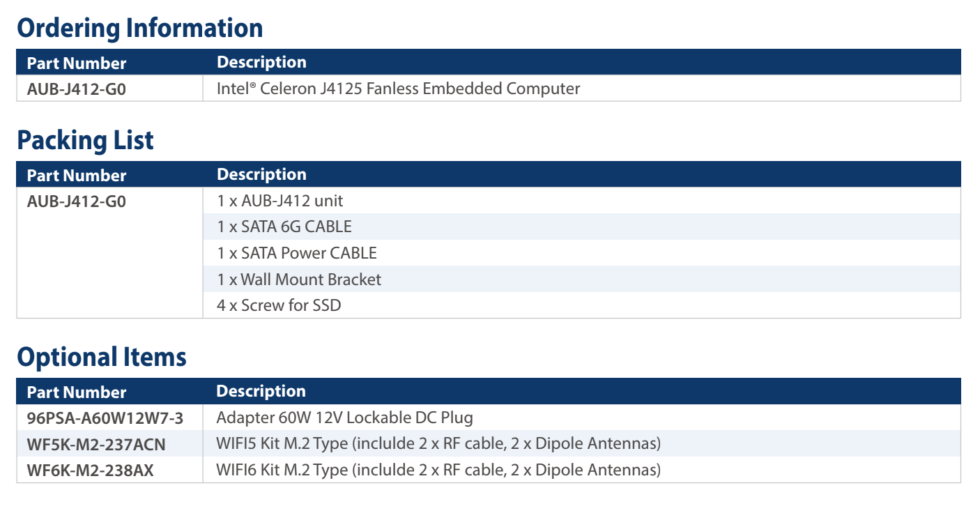Image resolution: width=980 pixels, height=520 pixels.
Task: Select the WF5K-M2-237ACN part number
Action: (96, 444)
